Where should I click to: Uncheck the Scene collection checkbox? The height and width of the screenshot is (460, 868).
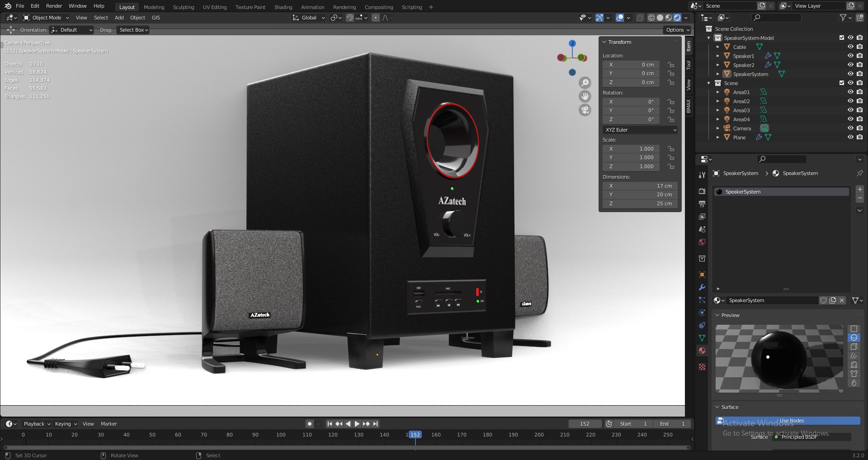(x=841, y=83)
